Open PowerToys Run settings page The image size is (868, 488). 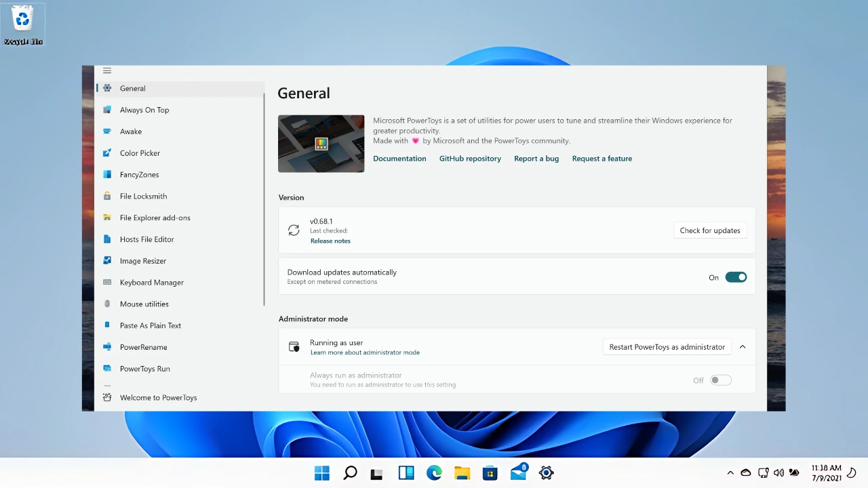pyautogui.click(x=180, y=369)
